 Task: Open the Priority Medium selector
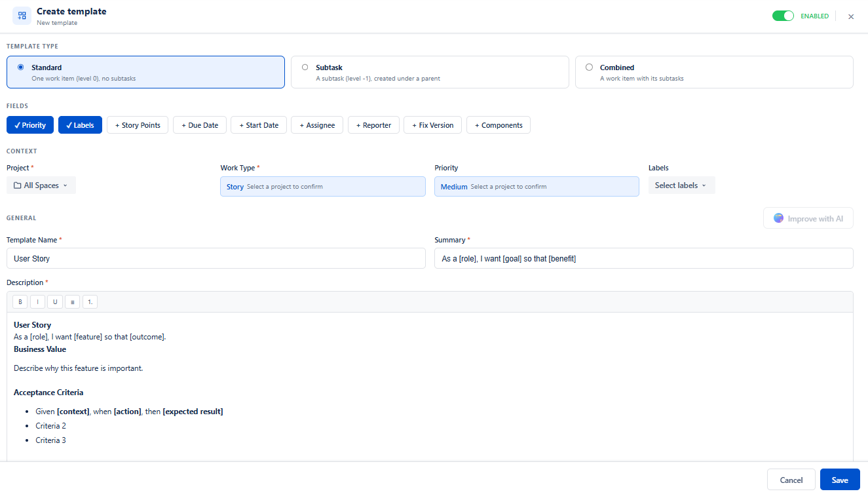(537, 186)
